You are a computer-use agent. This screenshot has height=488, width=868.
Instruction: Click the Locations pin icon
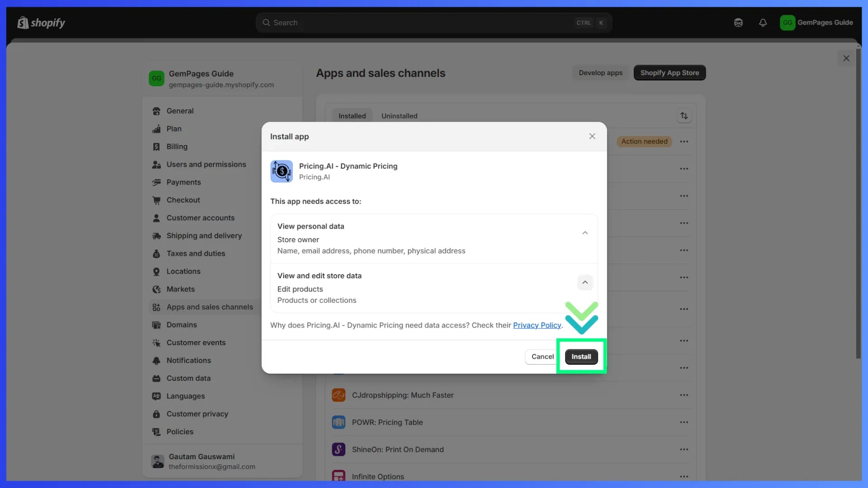(156, 272)
